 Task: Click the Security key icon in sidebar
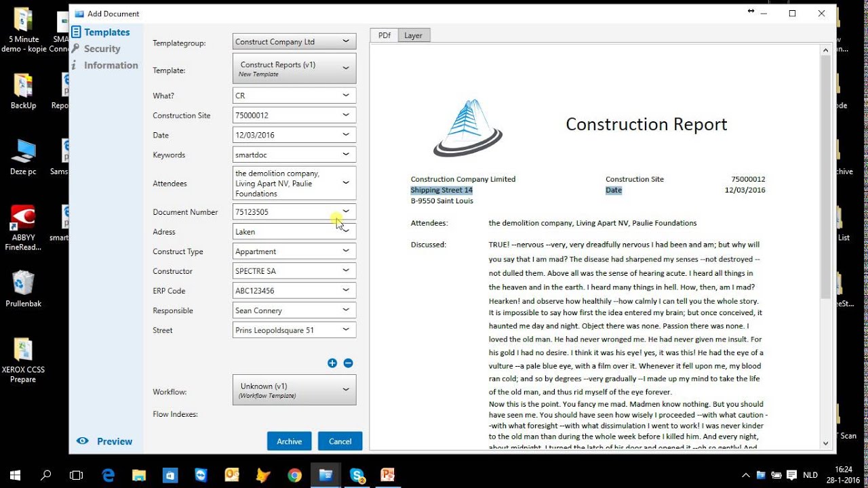tap(76, 49)
